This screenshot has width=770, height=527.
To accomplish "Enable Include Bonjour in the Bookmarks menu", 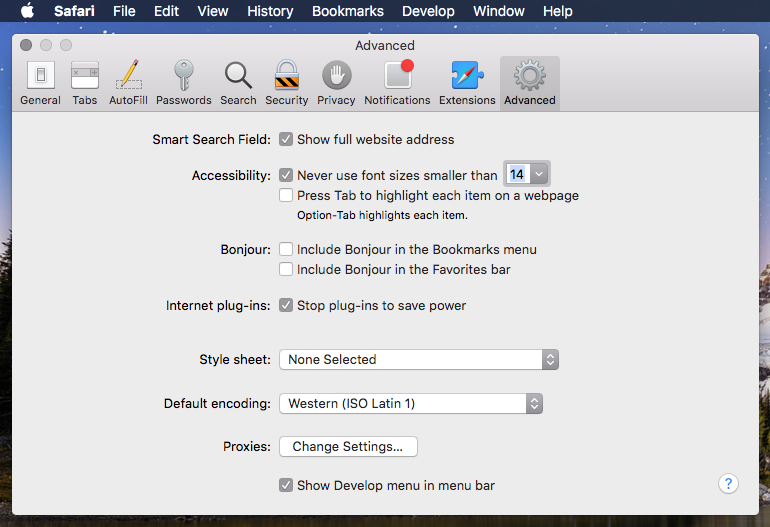I will (286, 249).
